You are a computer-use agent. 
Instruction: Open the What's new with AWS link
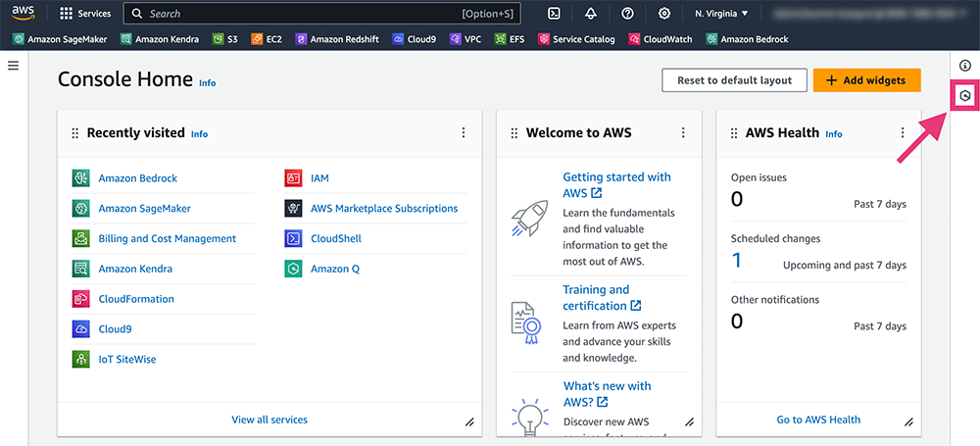pos(607,394)
